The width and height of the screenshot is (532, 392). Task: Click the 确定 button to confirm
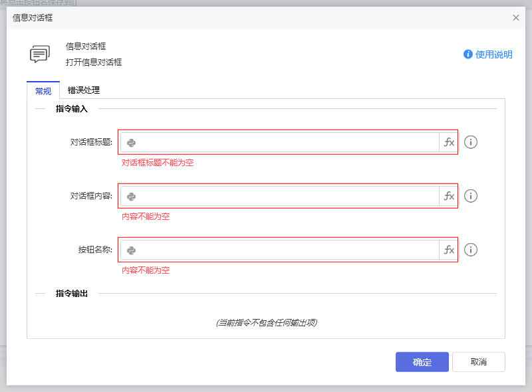tap(422, 361)
